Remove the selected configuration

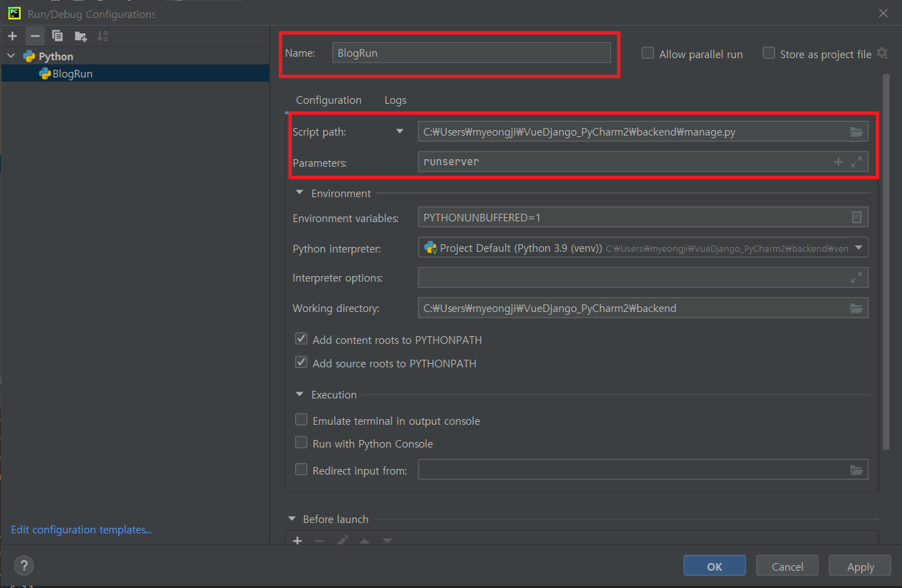(x=35, y=36)
